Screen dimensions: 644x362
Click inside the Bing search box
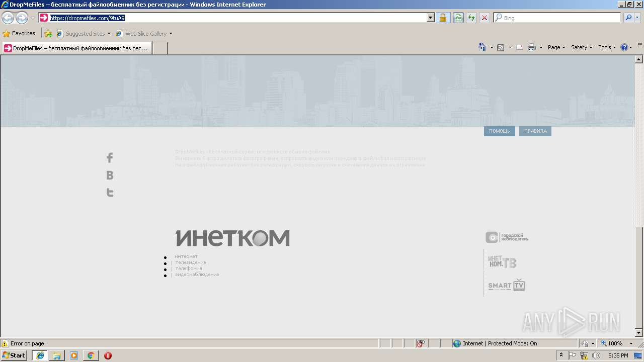(557, 18)
